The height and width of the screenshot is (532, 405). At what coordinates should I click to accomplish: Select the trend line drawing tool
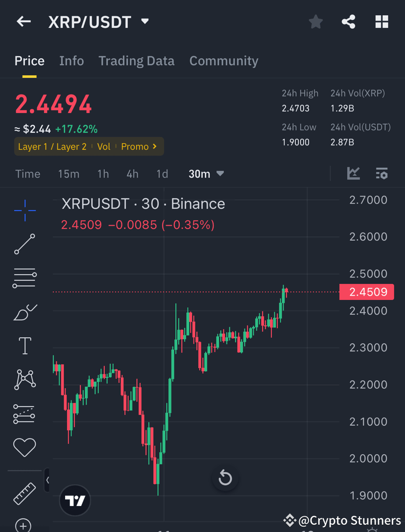(x=24, y=244)
